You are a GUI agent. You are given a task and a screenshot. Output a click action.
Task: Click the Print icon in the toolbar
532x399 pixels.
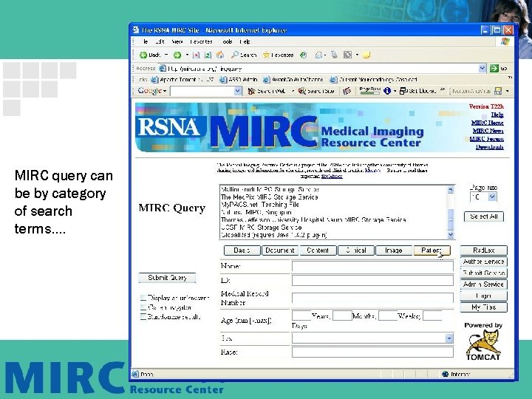[x=334, y=55]
